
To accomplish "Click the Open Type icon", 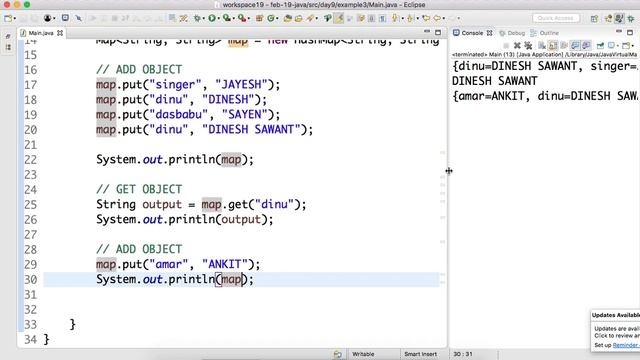I will pos(287,18).
